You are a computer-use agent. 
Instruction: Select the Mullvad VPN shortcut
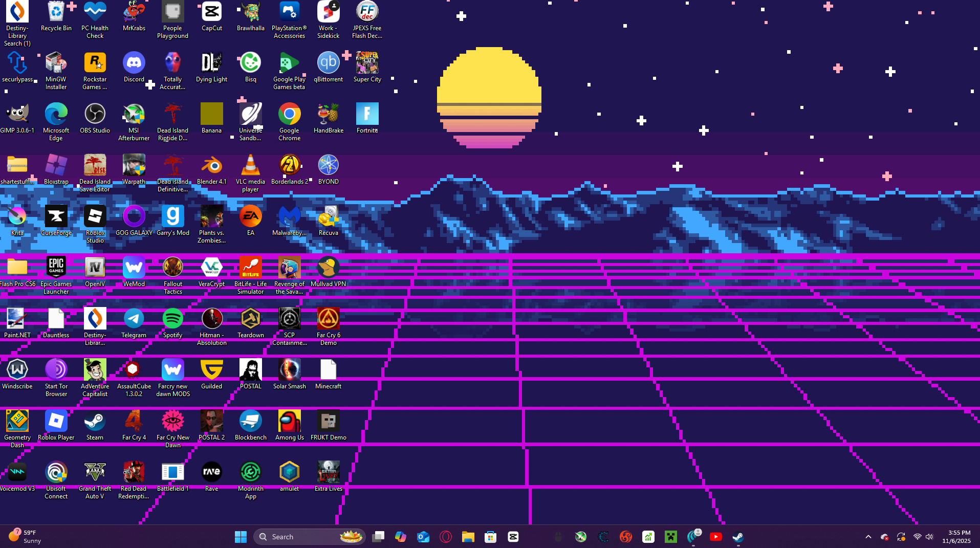[x=328, y=268]
